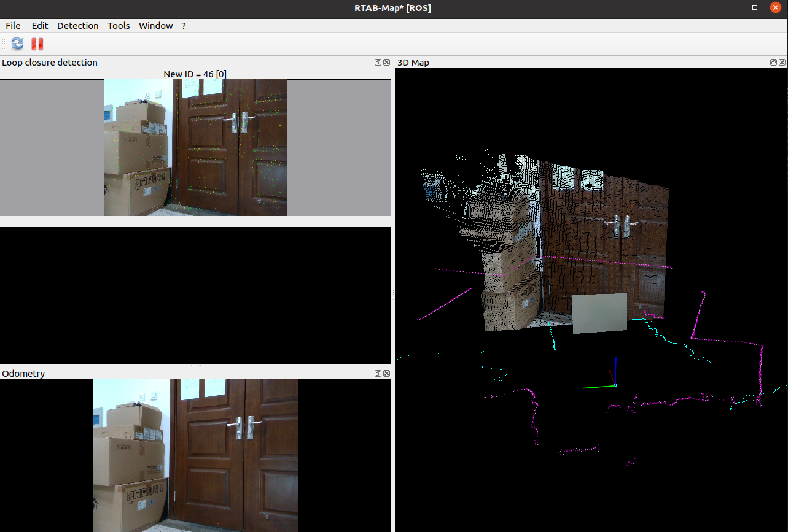Float the Loop closure detection panel

[378, 63]
